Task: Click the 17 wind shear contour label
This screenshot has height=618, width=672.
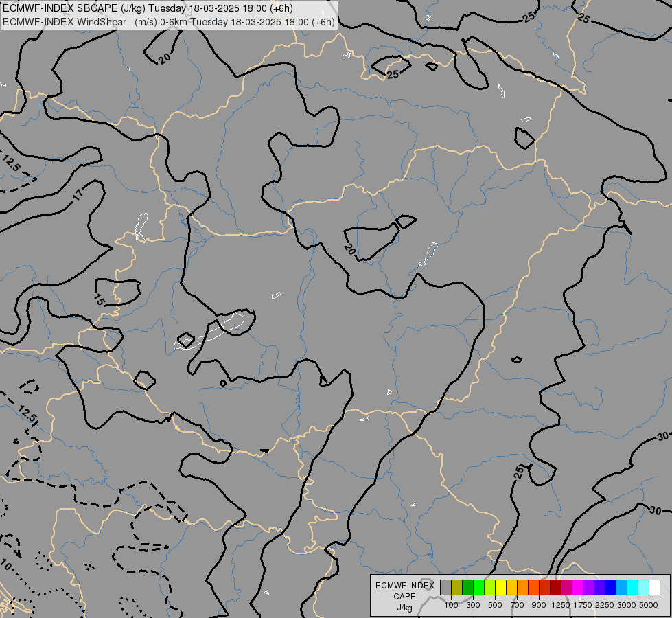Action: (78, 195)
